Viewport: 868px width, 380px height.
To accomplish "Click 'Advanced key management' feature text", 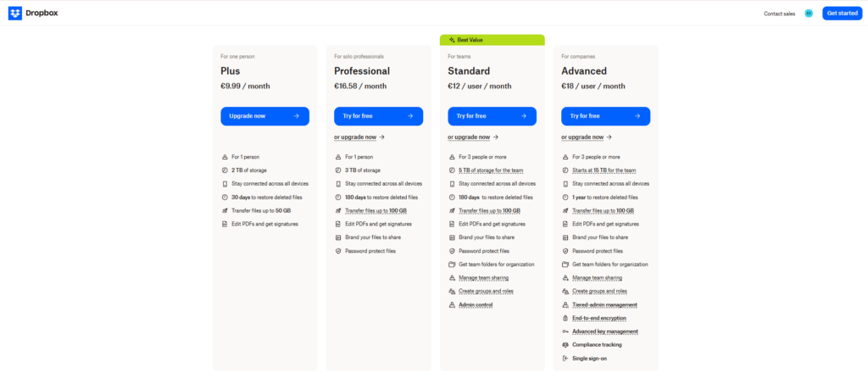I will 604,332.
